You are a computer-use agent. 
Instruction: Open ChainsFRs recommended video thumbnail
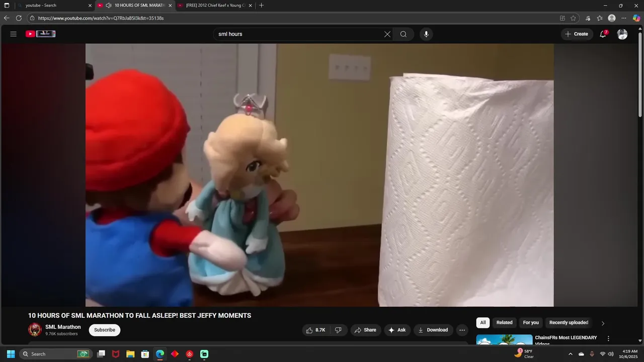(504, 340)
